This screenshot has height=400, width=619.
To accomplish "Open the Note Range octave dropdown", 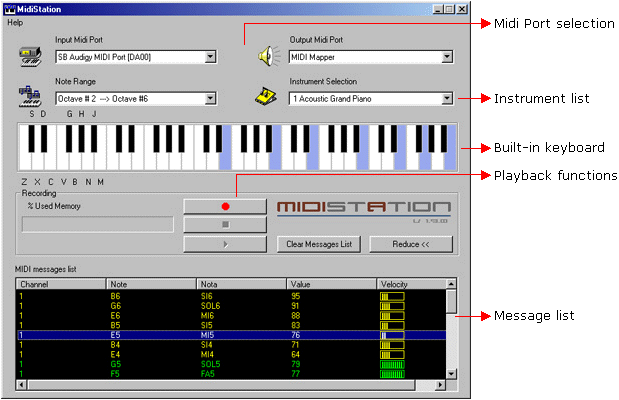I will (210, 99).
